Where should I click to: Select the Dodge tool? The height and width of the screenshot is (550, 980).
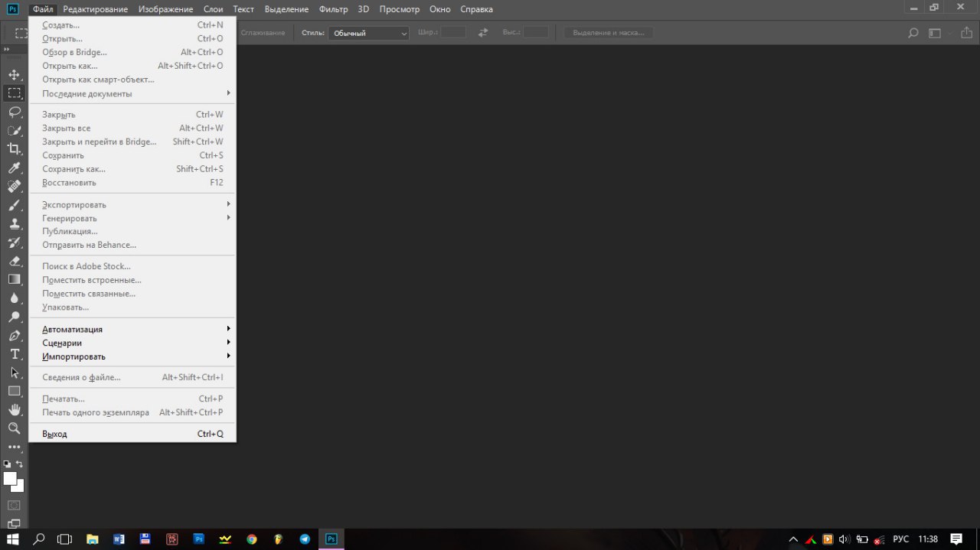14,317
